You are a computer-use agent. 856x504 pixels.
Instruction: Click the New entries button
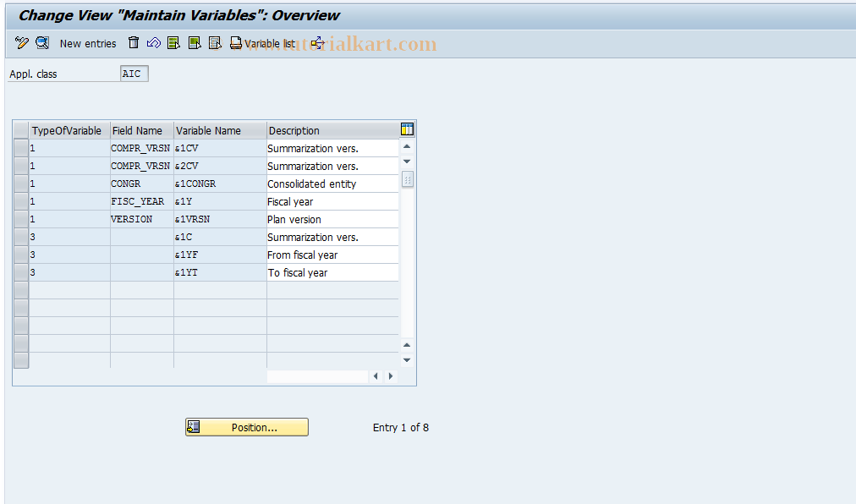coord(88,44)
